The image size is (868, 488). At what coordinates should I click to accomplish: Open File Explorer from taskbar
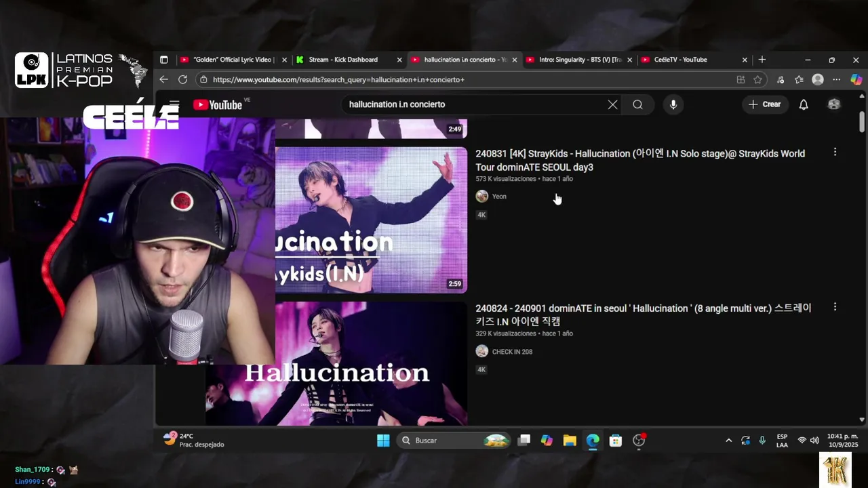pos(570,441)
